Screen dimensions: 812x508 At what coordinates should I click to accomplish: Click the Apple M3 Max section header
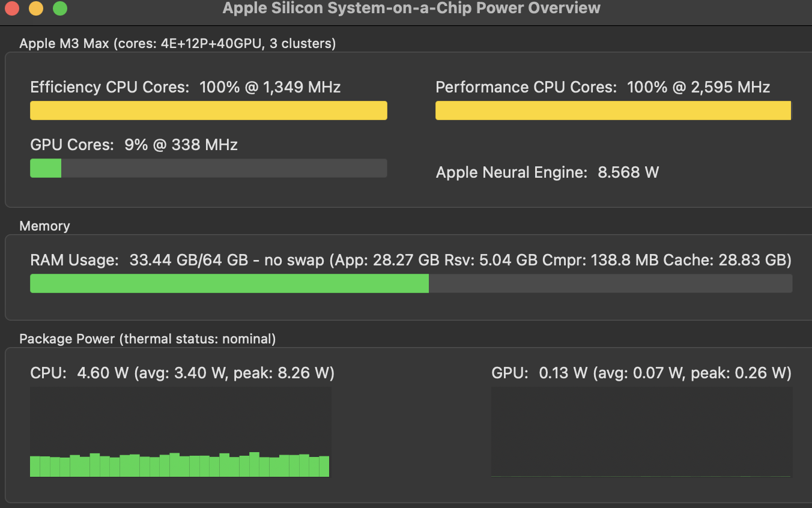[177, 43]
